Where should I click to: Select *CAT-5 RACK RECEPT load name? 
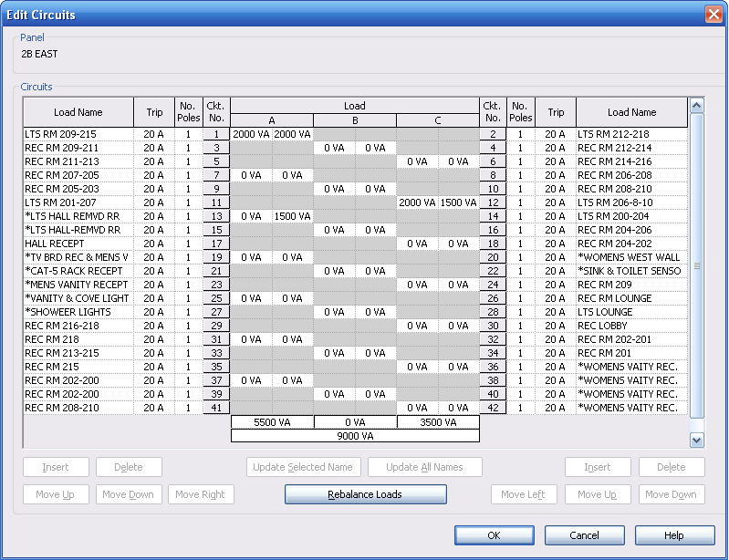(78, 272)
